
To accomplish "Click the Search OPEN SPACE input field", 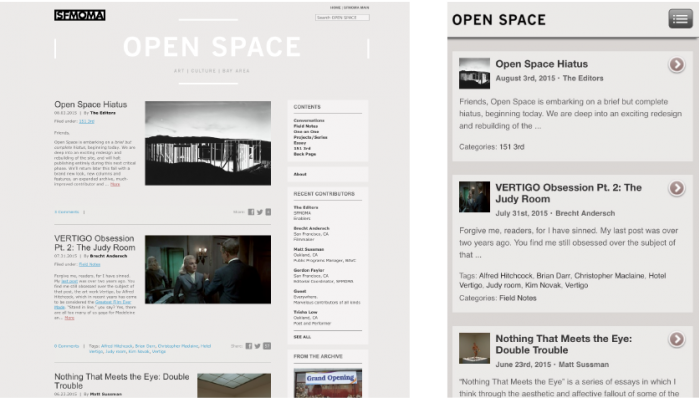I will tap(342, 17).
